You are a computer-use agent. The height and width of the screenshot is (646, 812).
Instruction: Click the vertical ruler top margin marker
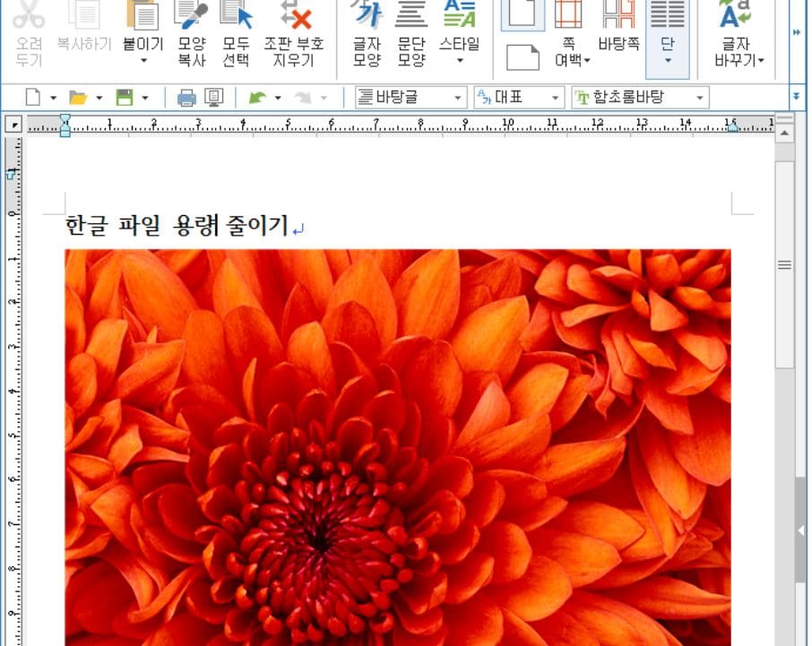(x=11, y=175)
